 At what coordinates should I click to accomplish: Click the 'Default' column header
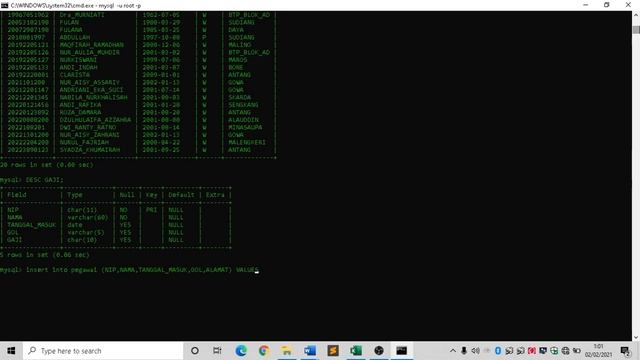click(x=181, y=195)
